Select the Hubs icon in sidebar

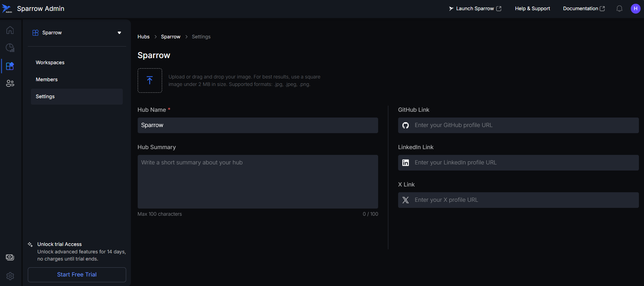coord(10,66)
